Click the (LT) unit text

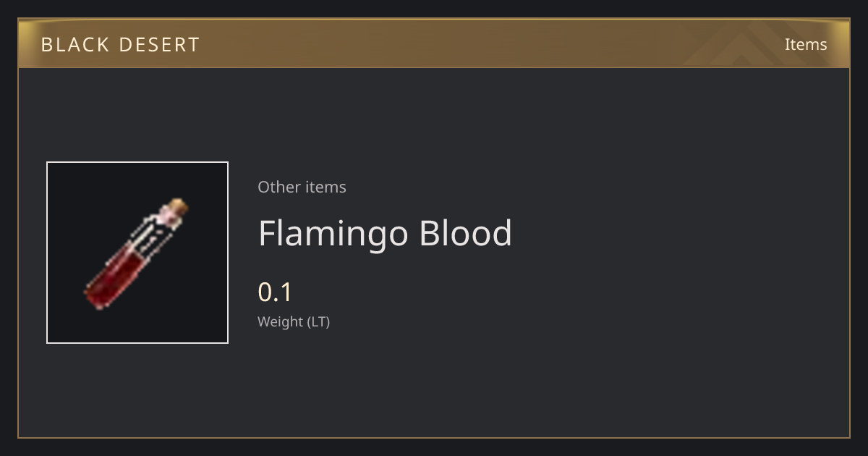tap(319, 322)
